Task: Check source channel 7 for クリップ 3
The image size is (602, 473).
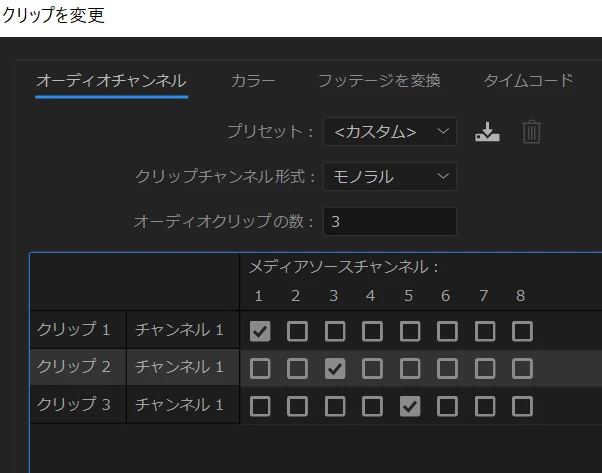Action: coord(485,406)
